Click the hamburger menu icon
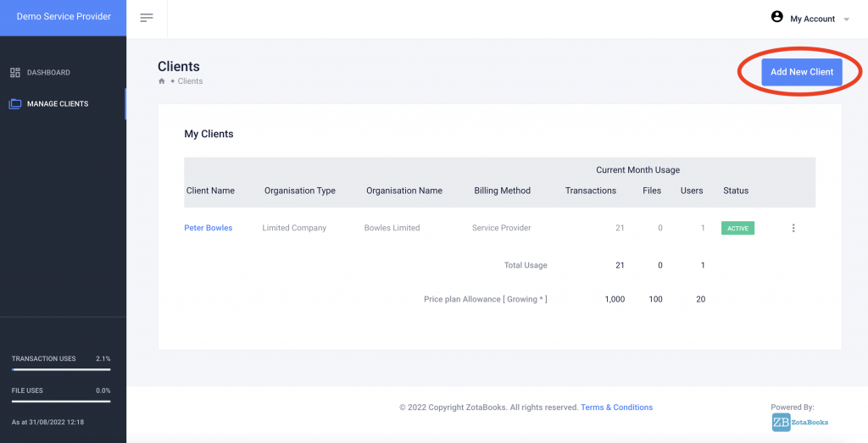The width and height of the screenshot is (868, 443). point(147,18)
